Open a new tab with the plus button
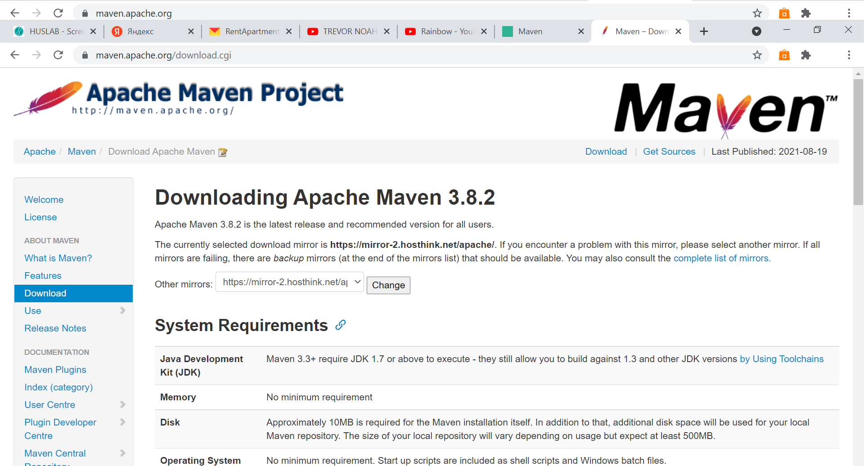Screen dimensions: 868x466 click(x=704, y=31)
